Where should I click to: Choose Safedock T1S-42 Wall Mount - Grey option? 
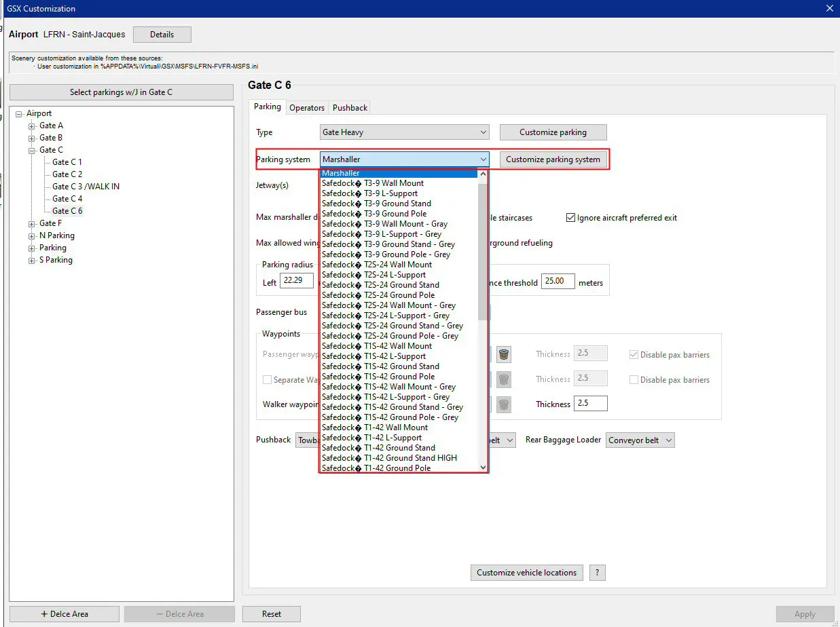point(399,387)
